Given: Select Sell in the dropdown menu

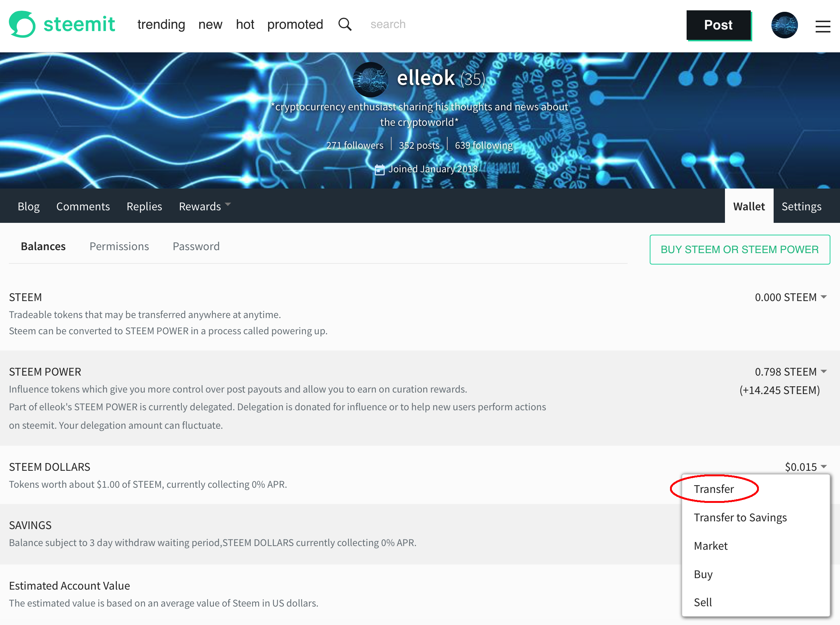Looking at the screenshot, I should pos(703,602).
